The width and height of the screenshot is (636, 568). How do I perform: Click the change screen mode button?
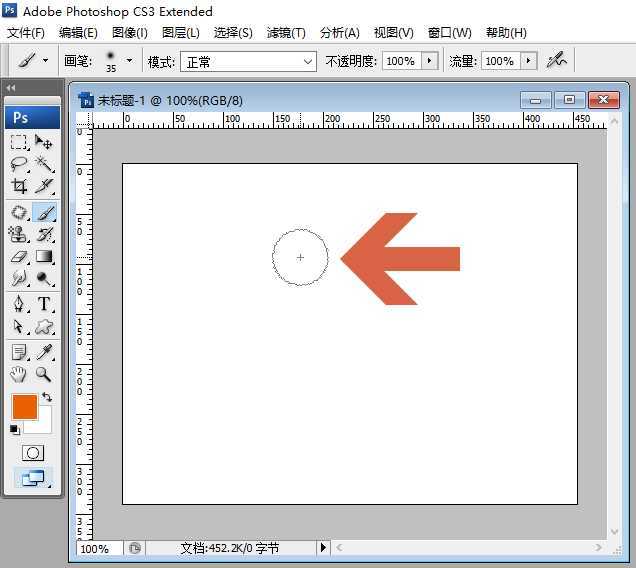click(33, 478)
